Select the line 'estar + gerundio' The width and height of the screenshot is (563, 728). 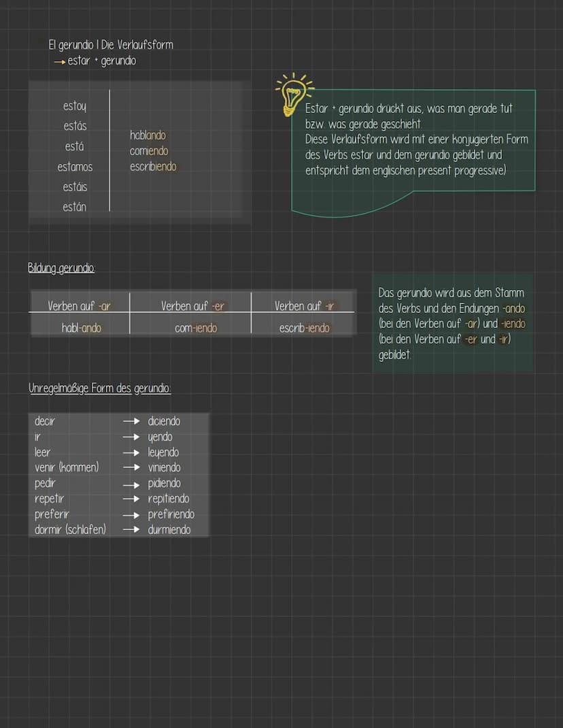[x=101, y=61]
